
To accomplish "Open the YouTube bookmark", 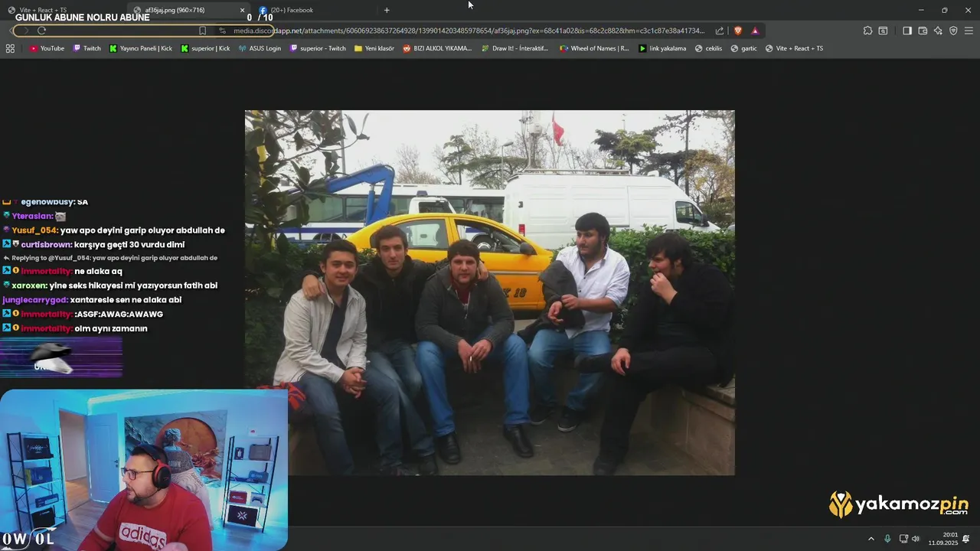I will 47,48.
